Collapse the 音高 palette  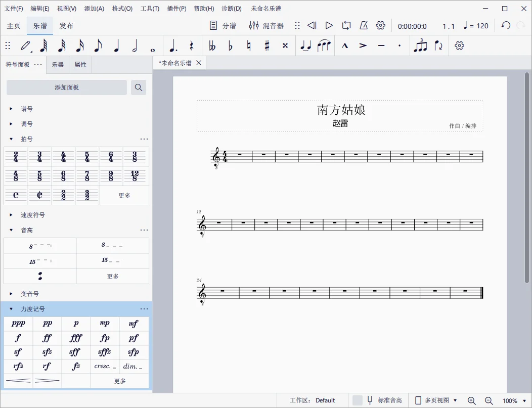click(x=11, y=230)
